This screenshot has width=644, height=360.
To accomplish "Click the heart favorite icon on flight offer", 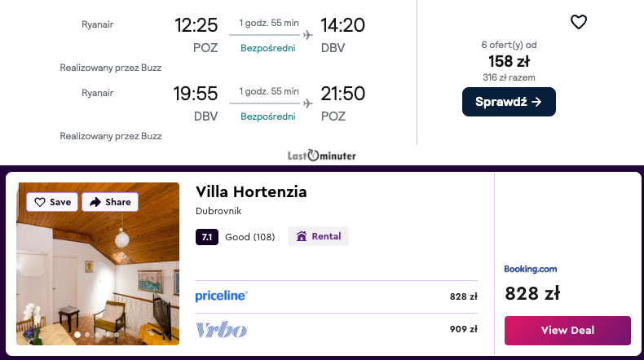I will 578,23.
